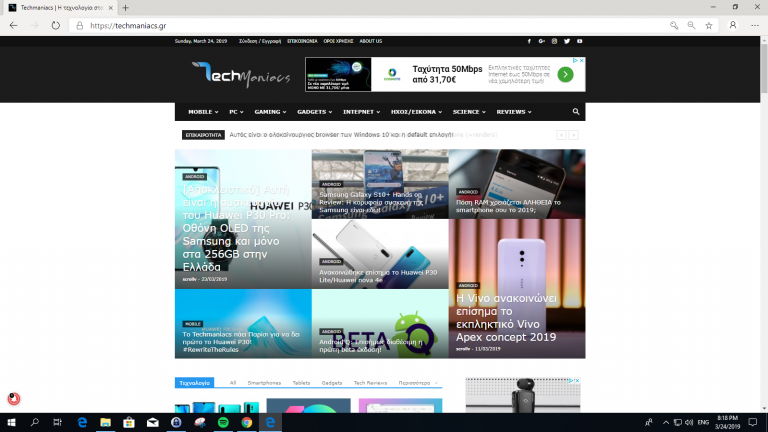Open the Σύνδεση / Εγγραφή link

click(x=260, y=41)
